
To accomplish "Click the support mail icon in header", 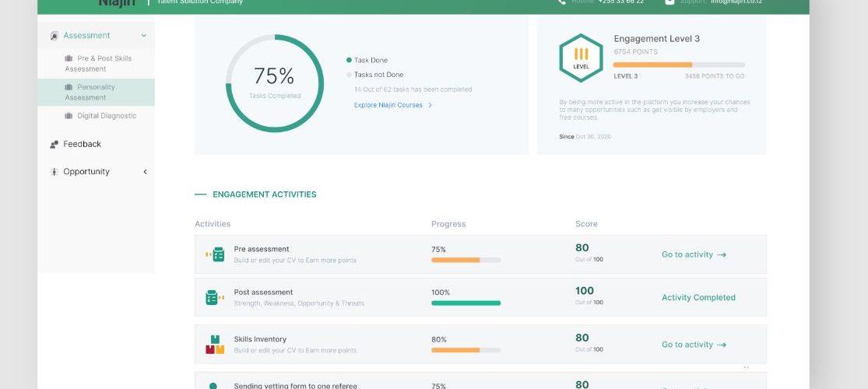I will point(669,2).
